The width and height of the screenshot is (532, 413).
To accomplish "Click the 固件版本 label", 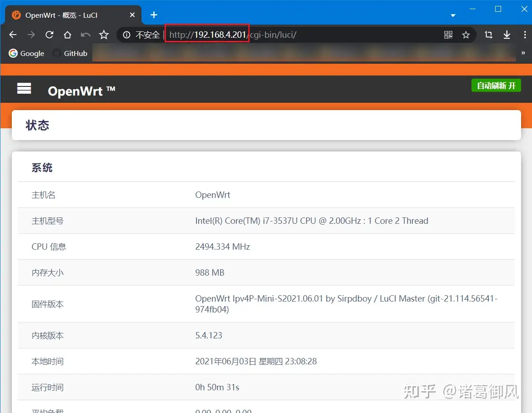I will click(47, 304).
